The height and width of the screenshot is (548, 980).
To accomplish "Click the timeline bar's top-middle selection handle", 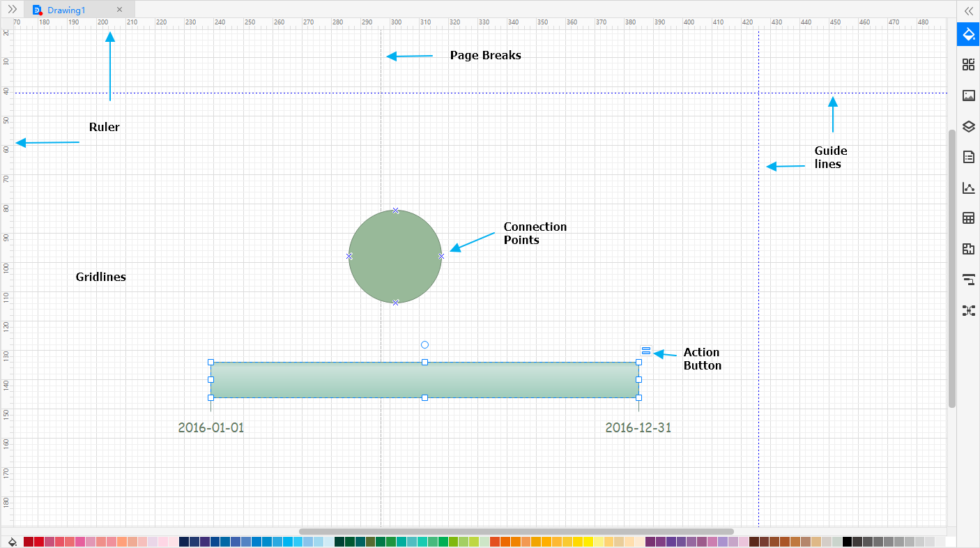I will click(424, 362).
